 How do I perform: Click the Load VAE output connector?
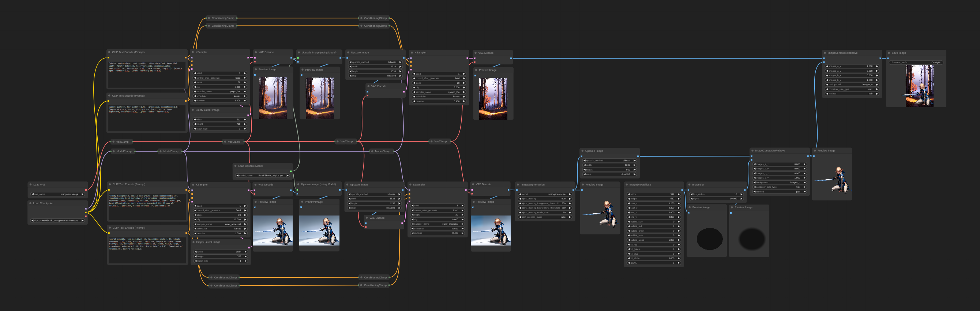86,190
